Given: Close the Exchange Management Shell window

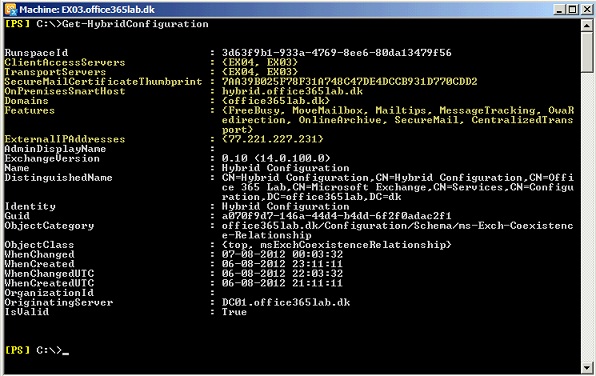Looking at the screenshot, I should [x=586, y=9].
